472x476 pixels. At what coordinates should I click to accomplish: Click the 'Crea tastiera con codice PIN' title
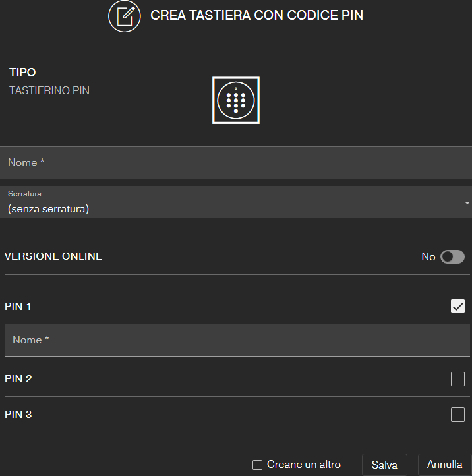pyautogui.click(x=256, y=15)
